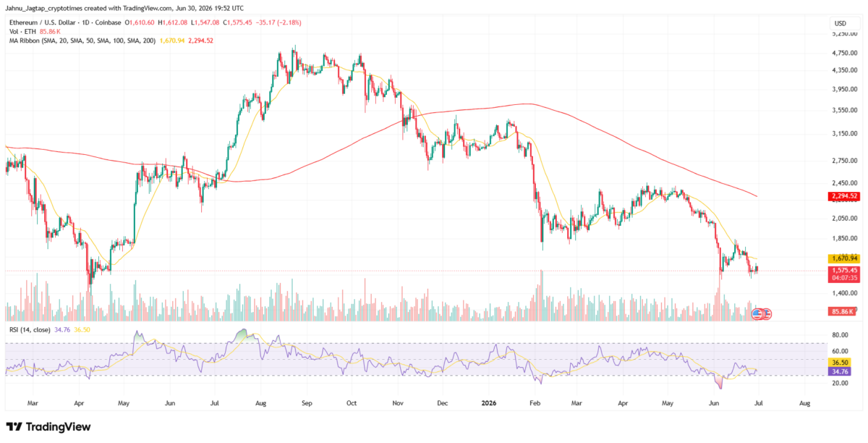The width and height of the screenshot is (868, 443).
Task: Click the 3,150.00 price axis label
Action: click(844, 134)
